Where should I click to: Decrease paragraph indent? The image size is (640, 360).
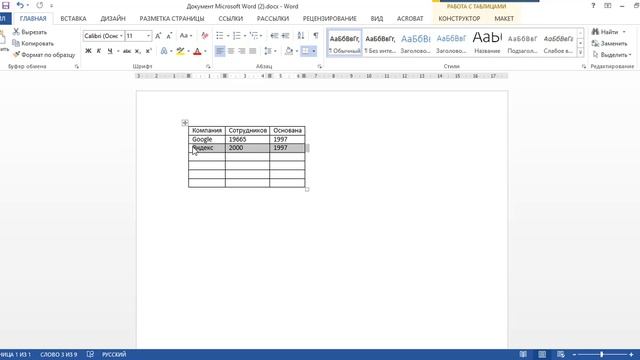pyautogui.click(x=274, y=36)
